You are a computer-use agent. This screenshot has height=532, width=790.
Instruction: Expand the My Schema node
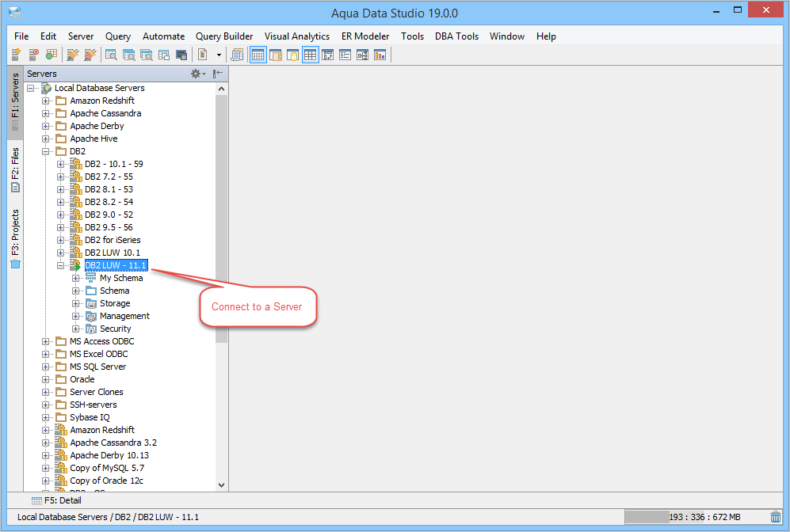pyautogui.click(x=75, y=279)
